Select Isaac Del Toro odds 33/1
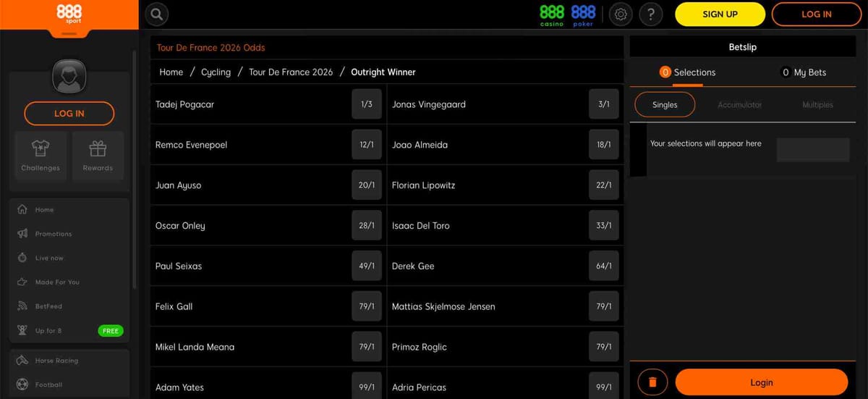868x399 pixels. coord(604,226)
